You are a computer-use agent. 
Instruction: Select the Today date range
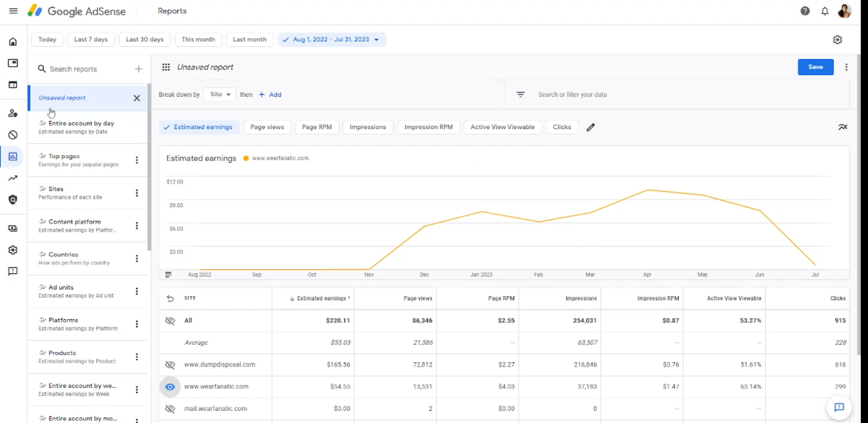click(x=47, y=40)
